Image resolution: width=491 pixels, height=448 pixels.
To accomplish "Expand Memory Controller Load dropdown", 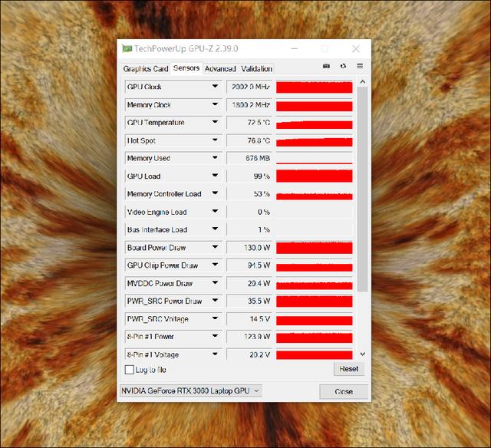I will tap(215, 193).
